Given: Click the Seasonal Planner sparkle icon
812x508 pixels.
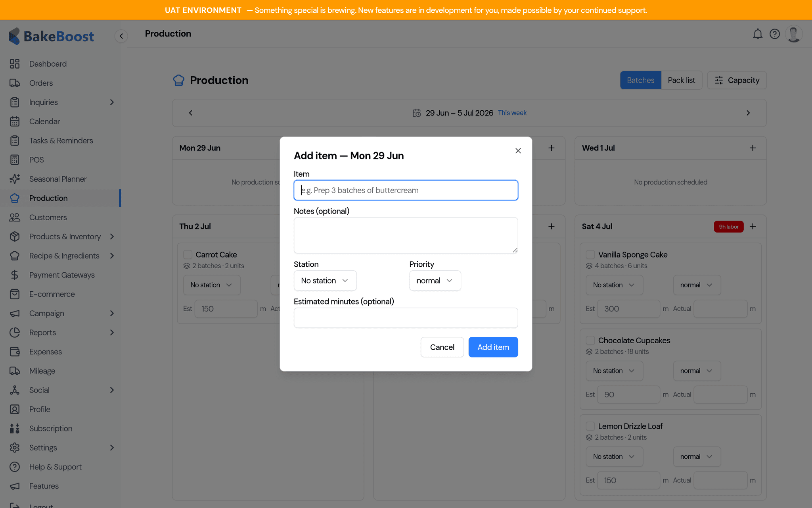Looking at the screenshot, I should (x=15, y=179).
